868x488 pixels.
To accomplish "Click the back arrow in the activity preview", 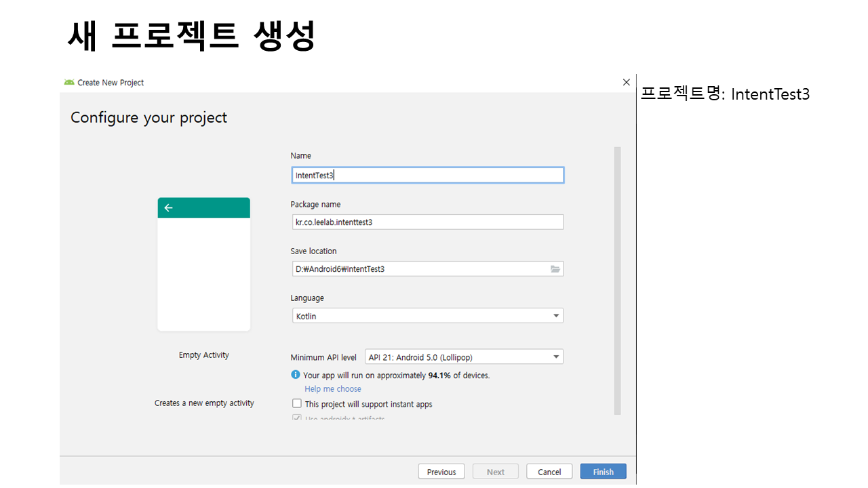I will pyautogui.click(x=169, y=208).
